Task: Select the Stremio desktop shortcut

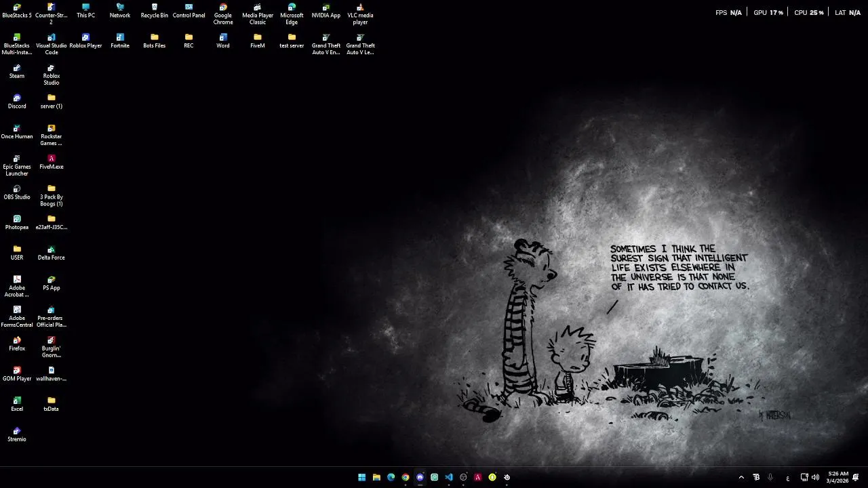Action: tap(17, 434)
